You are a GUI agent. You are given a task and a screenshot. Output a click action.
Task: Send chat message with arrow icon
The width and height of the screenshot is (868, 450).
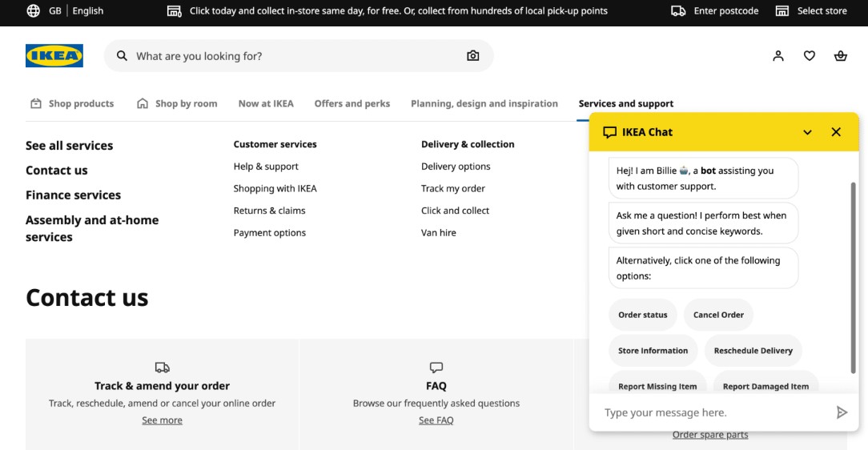coord(842,412)
